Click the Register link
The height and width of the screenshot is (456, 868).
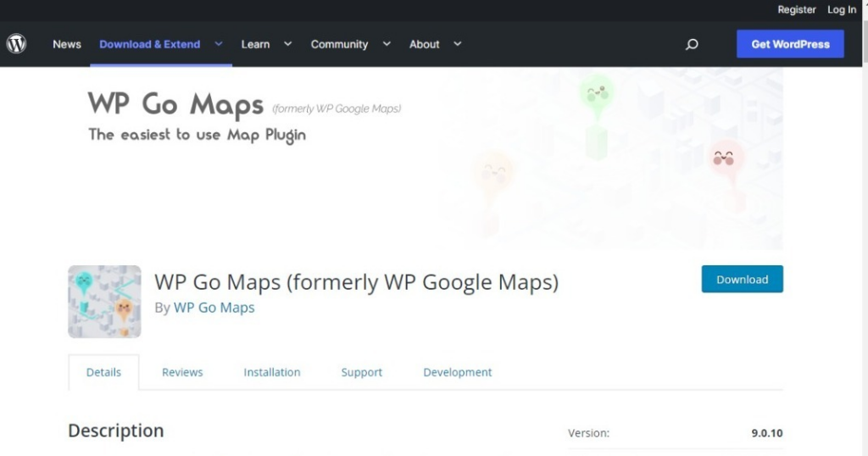tap(797, 9)
